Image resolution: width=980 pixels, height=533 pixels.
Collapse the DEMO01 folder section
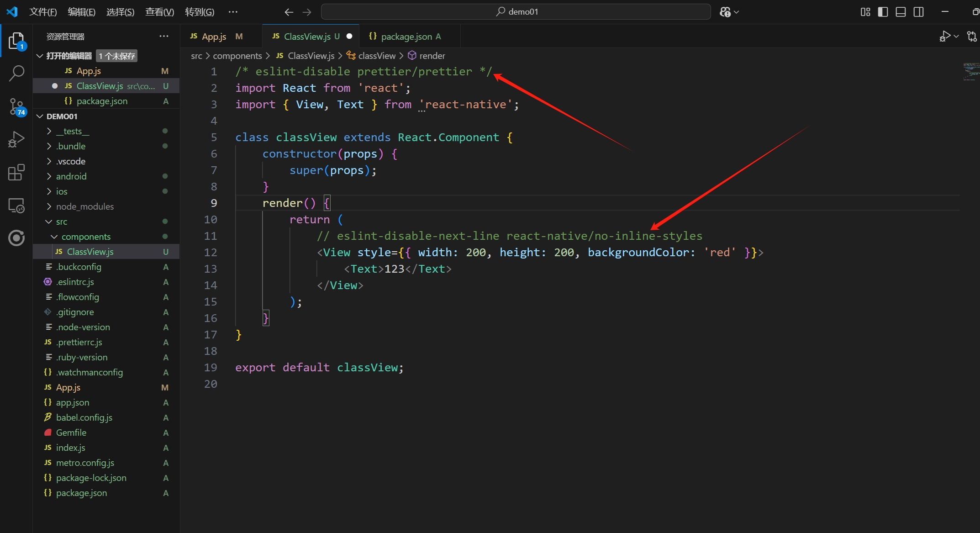[40, 116]
